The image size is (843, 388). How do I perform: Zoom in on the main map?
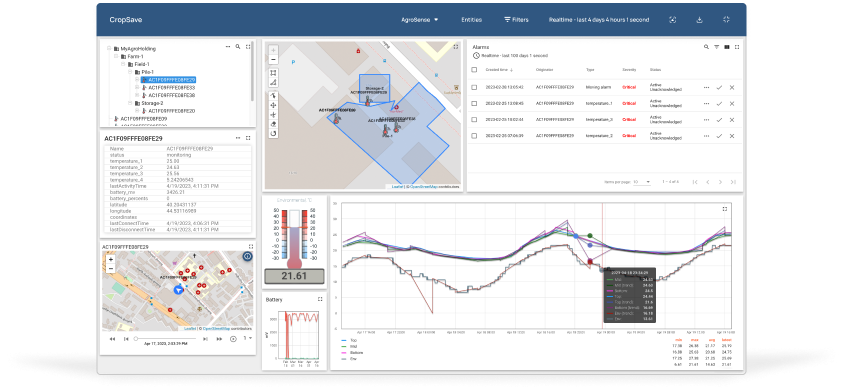[x=273, y=50]
